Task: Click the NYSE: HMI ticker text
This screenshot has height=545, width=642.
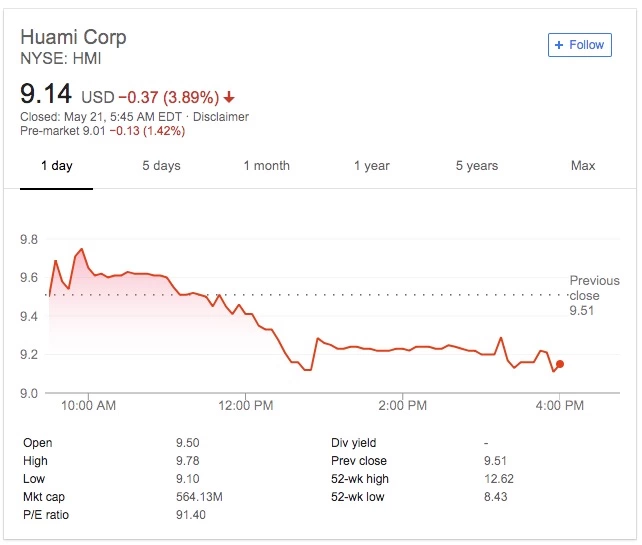Action: [61, 59]
